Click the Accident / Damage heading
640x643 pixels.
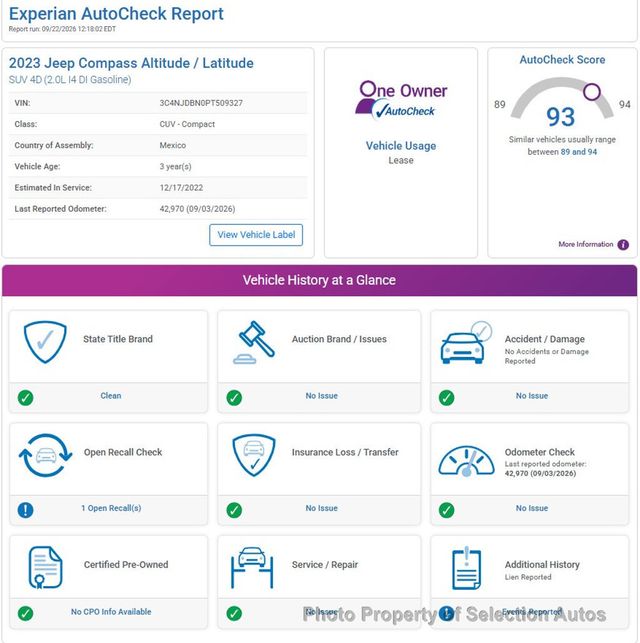(x=544, y=339)
